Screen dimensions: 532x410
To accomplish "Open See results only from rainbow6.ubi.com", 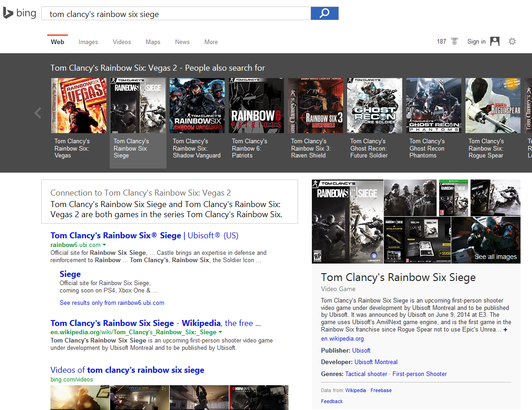I will click(112, 303).
